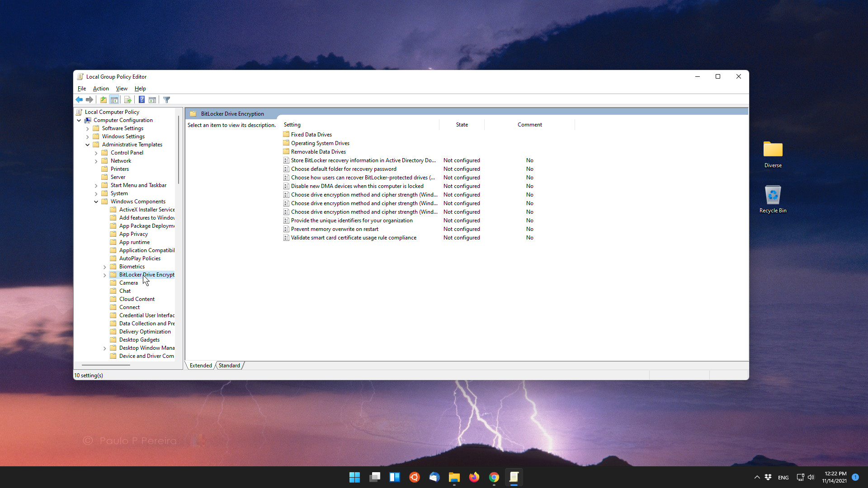
Task: Open the Fixed Data Drives folder
Action: [311, 135]
